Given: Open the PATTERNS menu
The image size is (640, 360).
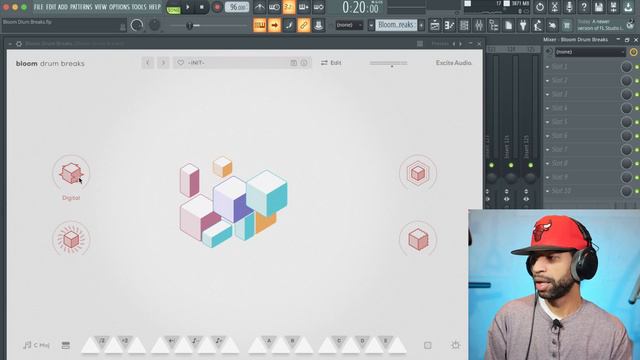Looking at the screenshot, I should pos(81,7).
